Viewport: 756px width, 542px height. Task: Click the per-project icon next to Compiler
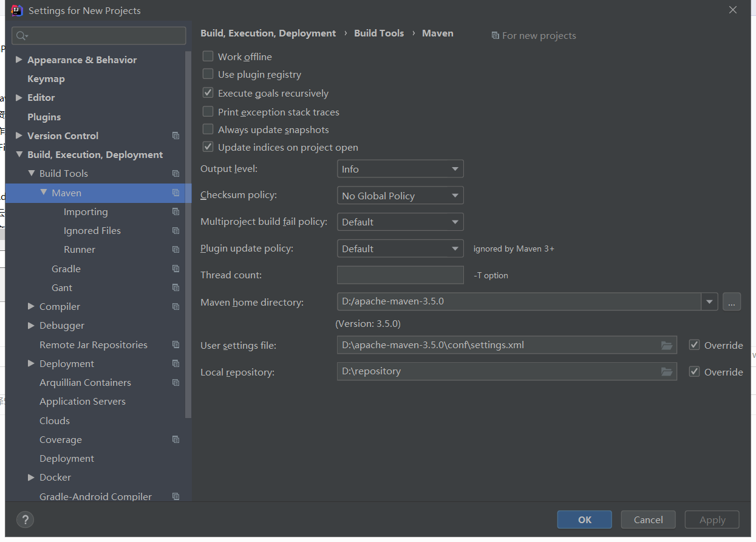[175, 306]
